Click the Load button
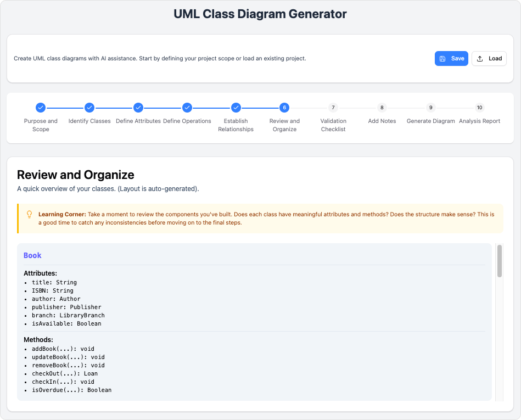 (489, 59)
